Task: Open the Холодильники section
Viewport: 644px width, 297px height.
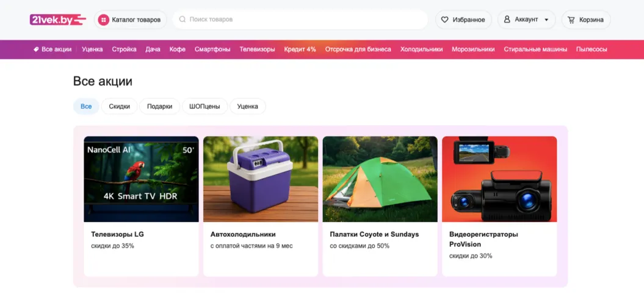Action: click(422, 49)
